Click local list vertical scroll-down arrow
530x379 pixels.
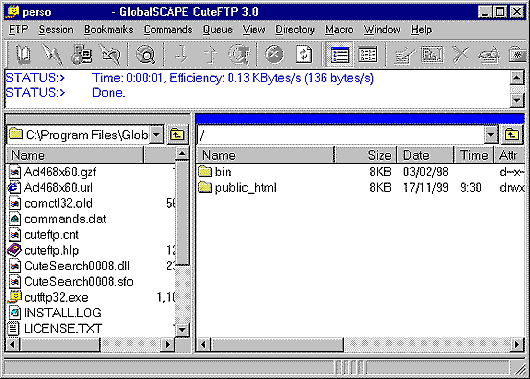click(x=182, y=329)
